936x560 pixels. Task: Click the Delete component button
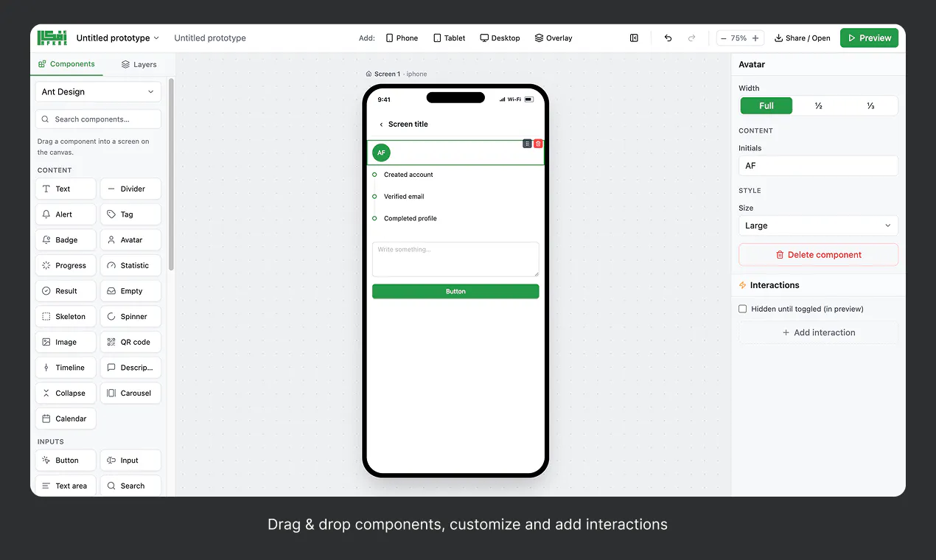point(818,255)
